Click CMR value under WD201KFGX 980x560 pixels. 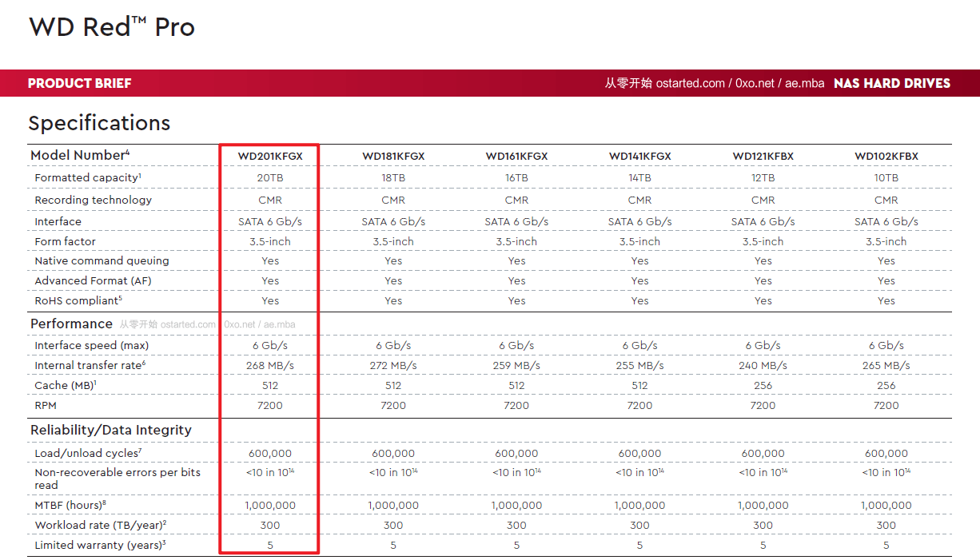(270, 200)
